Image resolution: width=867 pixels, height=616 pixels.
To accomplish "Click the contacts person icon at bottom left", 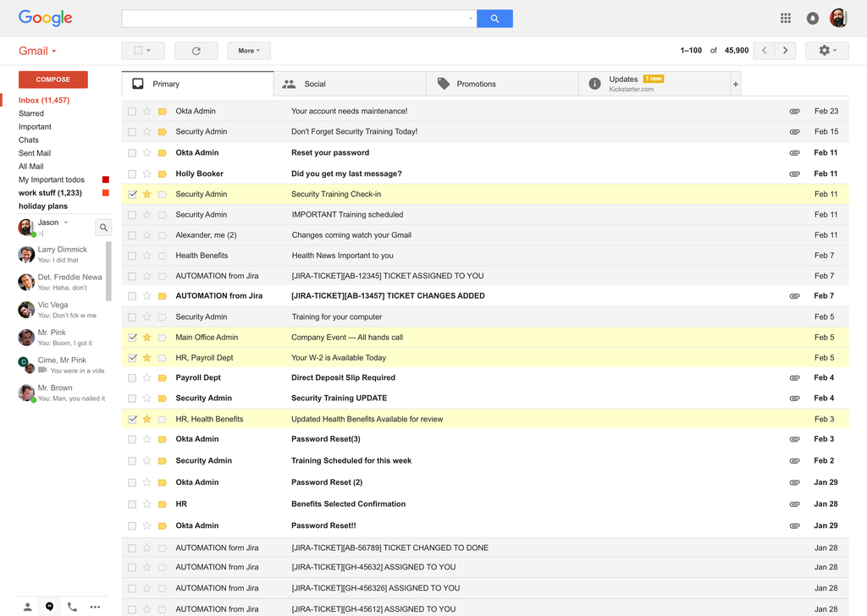I will pyautogui.click(x=27, y=606).
